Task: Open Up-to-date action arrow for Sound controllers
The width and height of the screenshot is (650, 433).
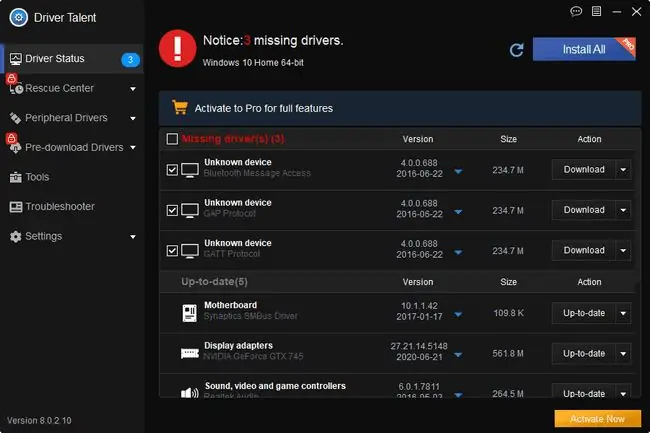Action: click(623, 394)
